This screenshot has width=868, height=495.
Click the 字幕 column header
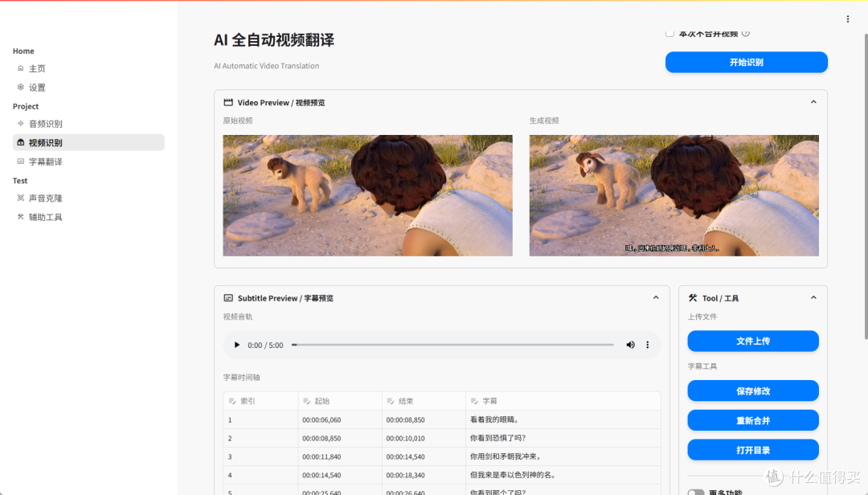[563, 401]
